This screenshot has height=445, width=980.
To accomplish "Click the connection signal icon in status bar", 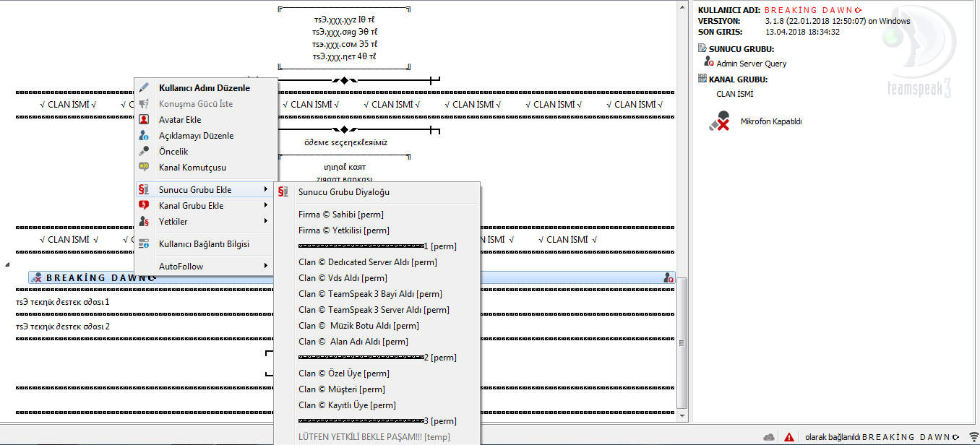I will (x=973, y=437).
